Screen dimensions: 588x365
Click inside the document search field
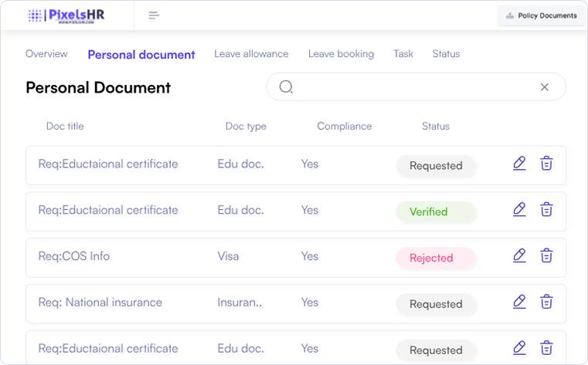[x=416, y=87]
